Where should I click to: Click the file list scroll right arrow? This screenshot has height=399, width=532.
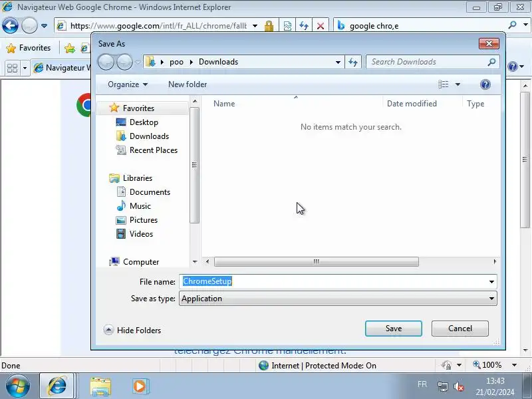click(x=495, y=261)
